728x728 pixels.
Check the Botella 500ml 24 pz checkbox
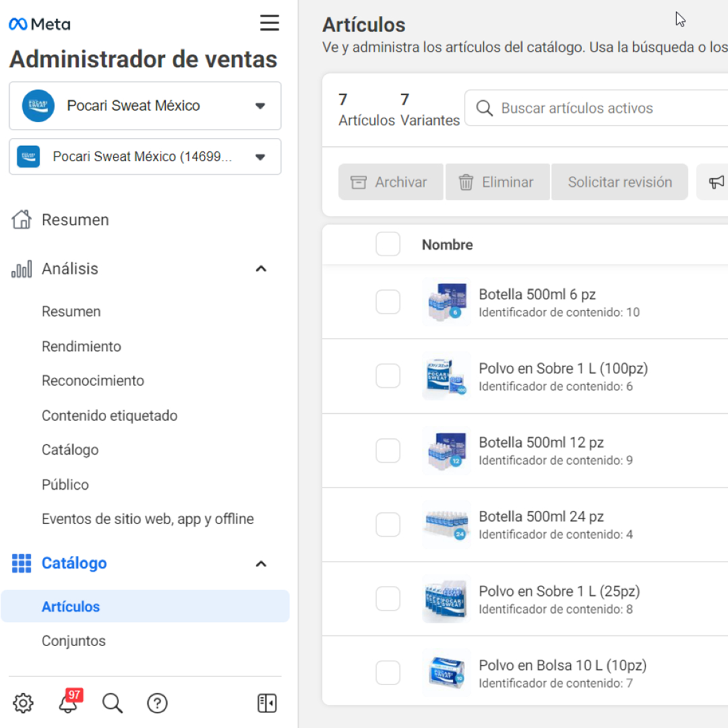click(x=388, y=524)
